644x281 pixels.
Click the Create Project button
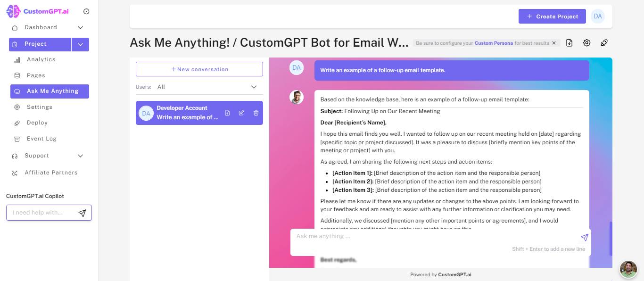click(552, 16)
